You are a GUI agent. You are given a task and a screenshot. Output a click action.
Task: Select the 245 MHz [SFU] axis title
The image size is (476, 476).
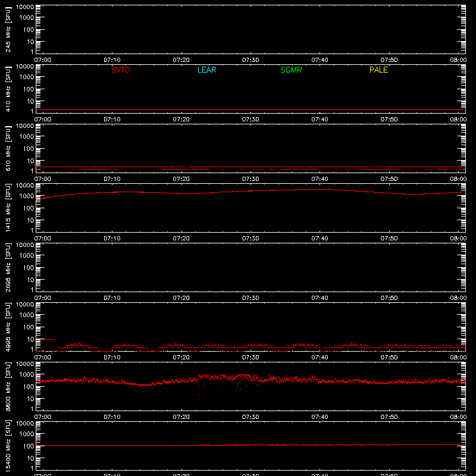(x=8, y=30)
